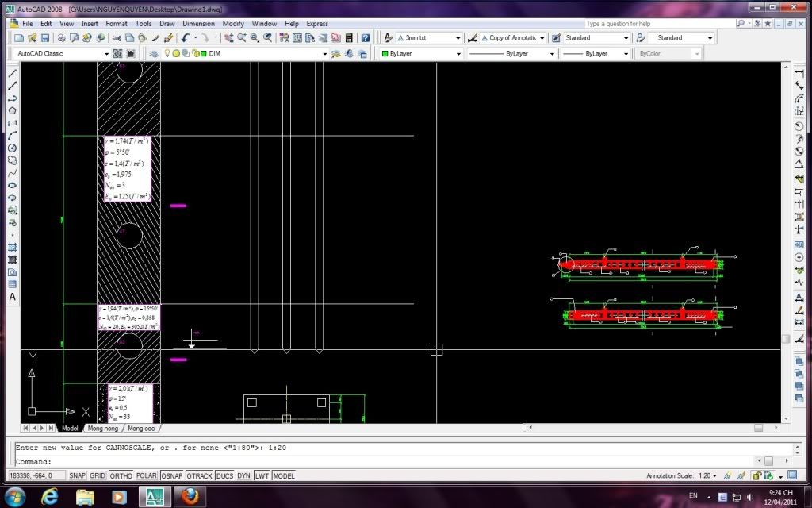Select the Polygon draw tool
The height and width of the screenshot is (508, 812).
pyautogui.click(x=13, y=110)
